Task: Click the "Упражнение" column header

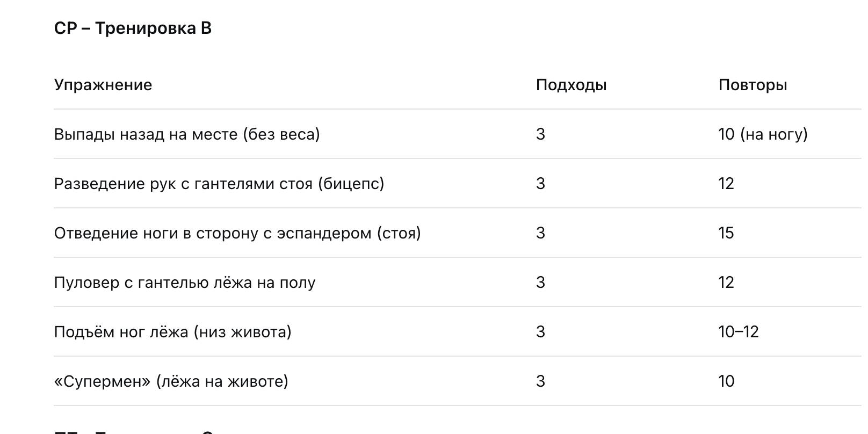Action: coord(103,85)
